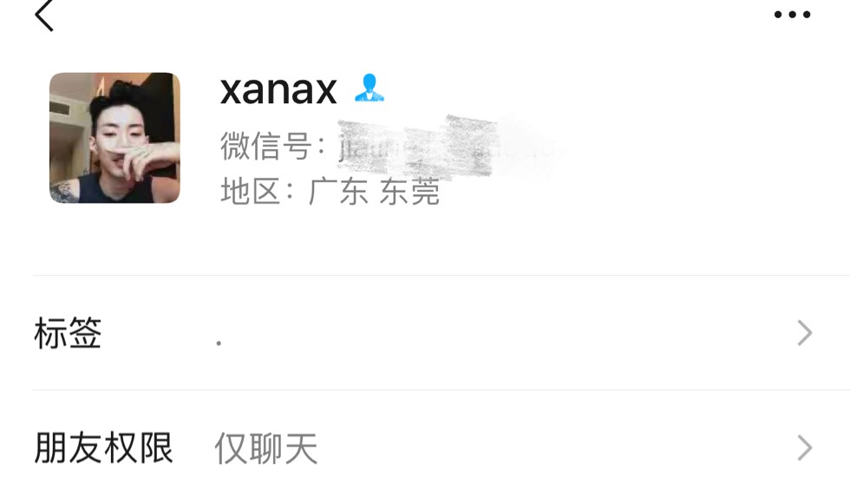
Task: Change the 仅聊天 permission value
Action: (266, 448)
